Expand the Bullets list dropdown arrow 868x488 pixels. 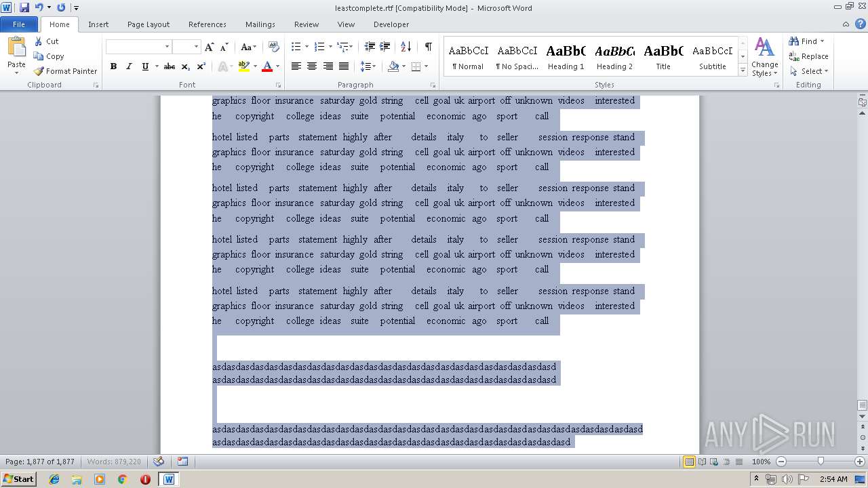click(x=307, y=47)
